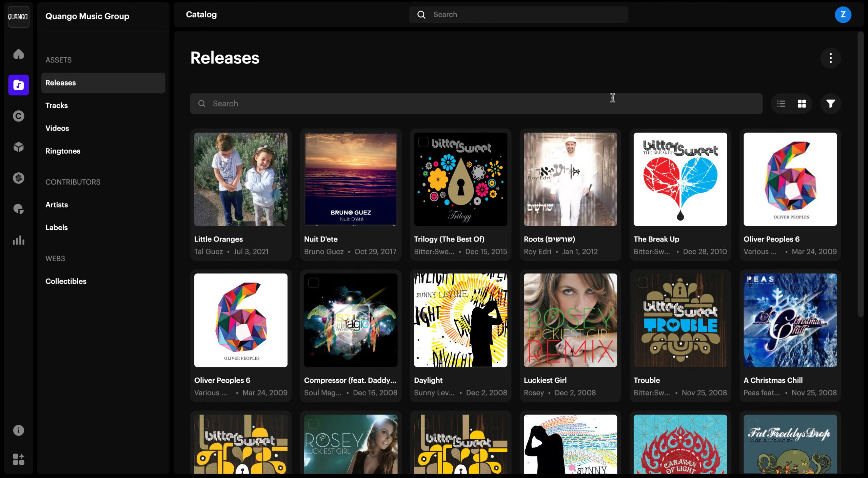Tick checkbox on A Christmas Chill cover
The image size is (868, 478).
point(753,283)
